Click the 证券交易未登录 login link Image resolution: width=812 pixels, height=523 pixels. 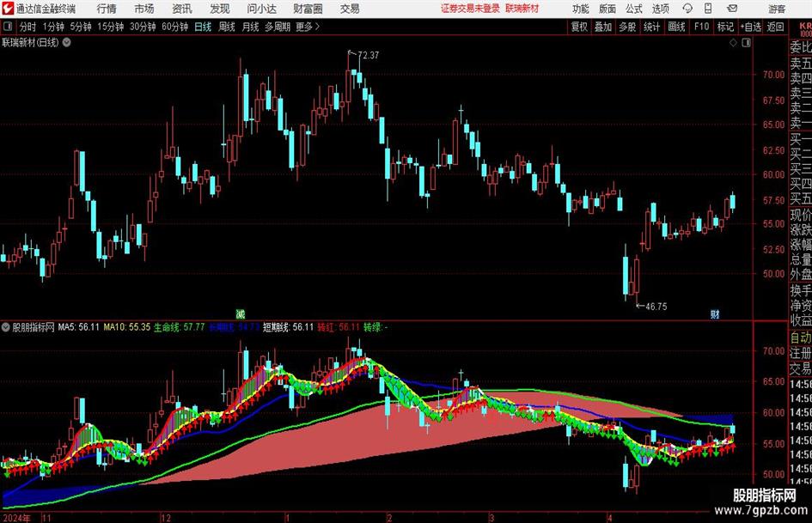pos(470,9)
